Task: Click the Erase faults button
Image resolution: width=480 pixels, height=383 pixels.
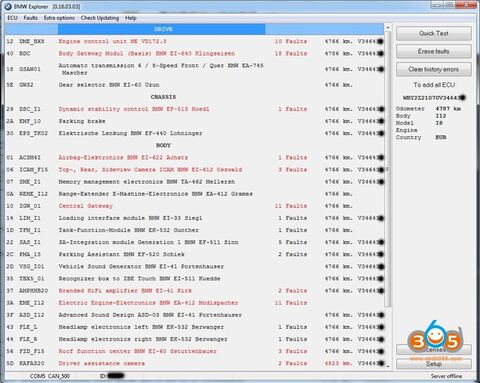Action: click(434, 51)
